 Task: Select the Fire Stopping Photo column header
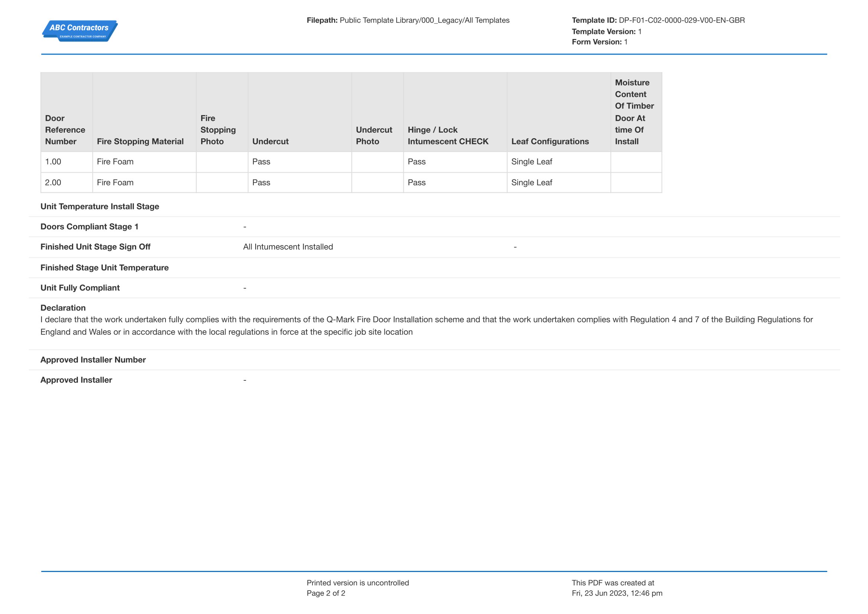[x=218, y=129]
